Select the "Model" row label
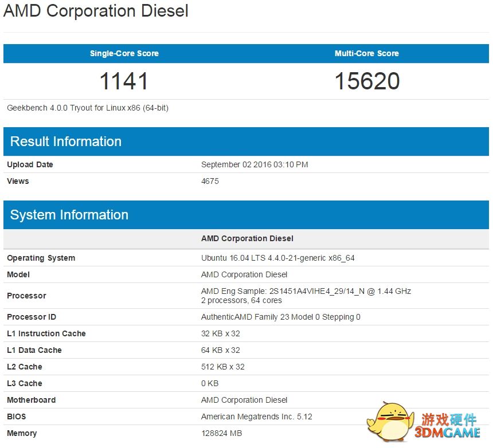 point(18,274)
